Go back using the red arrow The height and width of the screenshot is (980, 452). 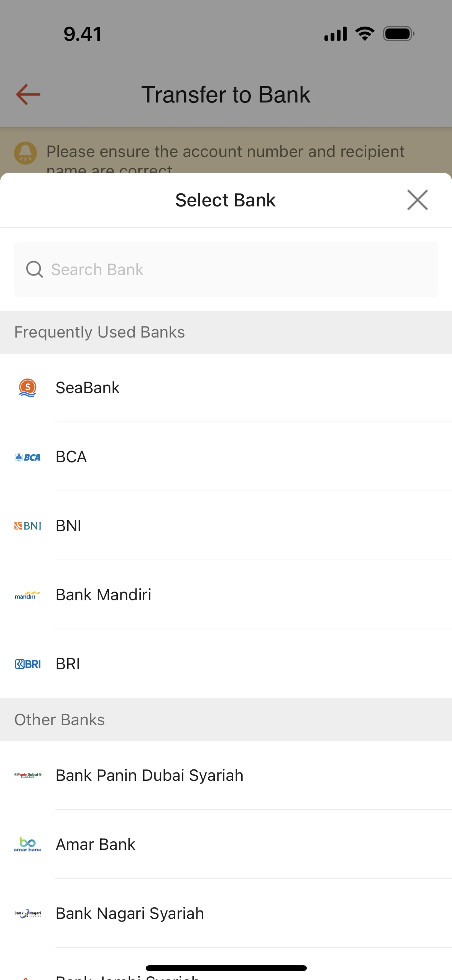point(28,94)
